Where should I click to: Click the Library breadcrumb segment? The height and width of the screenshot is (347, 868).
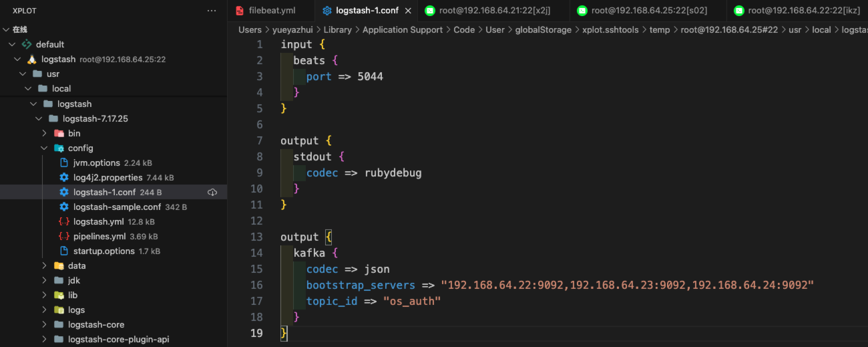[338, 29]
